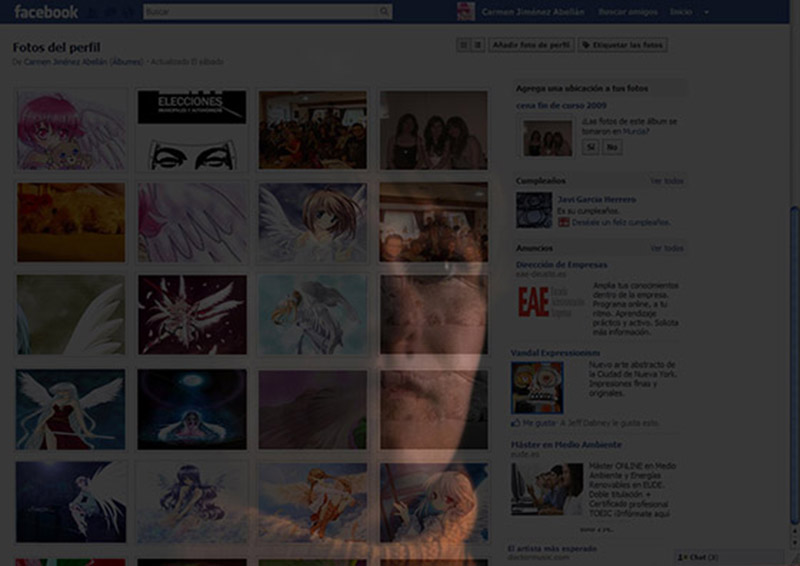Click the birthday gift icon

[564, 222]
